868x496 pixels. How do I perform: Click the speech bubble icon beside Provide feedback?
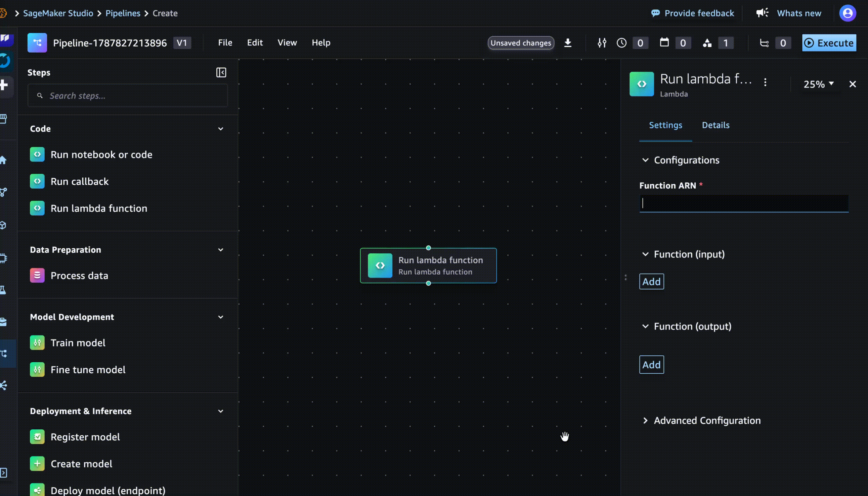click(x=655, y=13)
